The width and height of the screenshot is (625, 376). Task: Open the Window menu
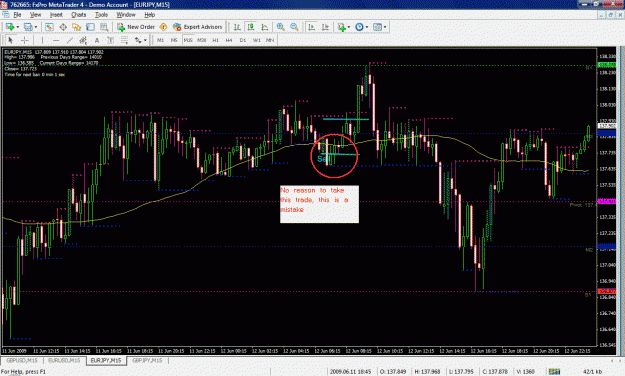[x=126, y=15]
